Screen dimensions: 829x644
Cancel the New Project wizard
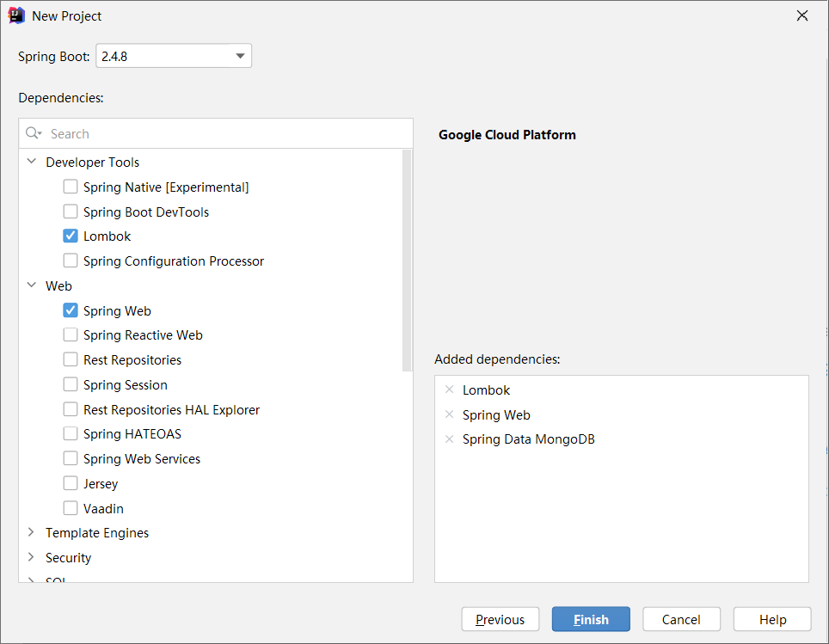[681, 619]
